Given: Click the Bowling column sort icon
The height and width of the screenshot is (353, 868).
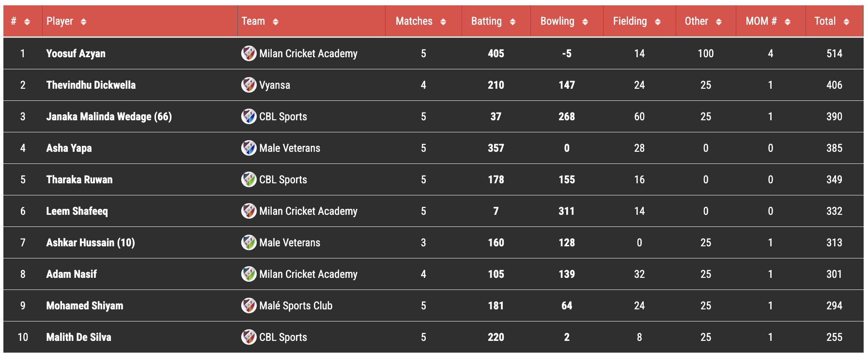Looking at the screenshot, I should click(x=585, y=22).
